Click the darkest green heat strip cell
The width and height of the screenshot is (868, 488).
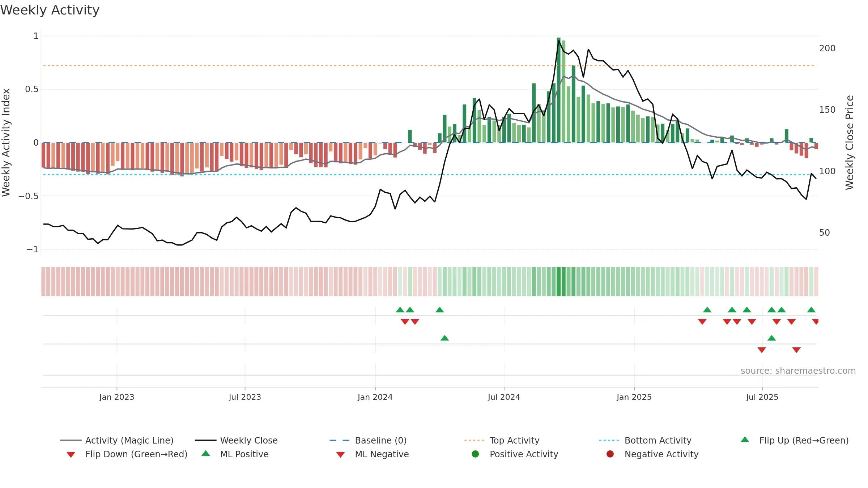[x=559, y=282]
